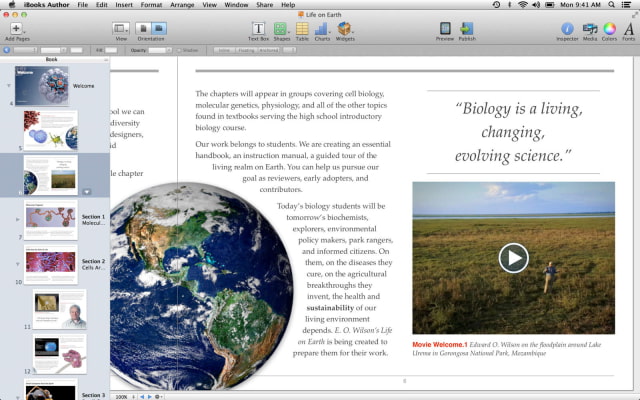
Task: Open the zoom percentage dropdown
Action: point(122,396)
